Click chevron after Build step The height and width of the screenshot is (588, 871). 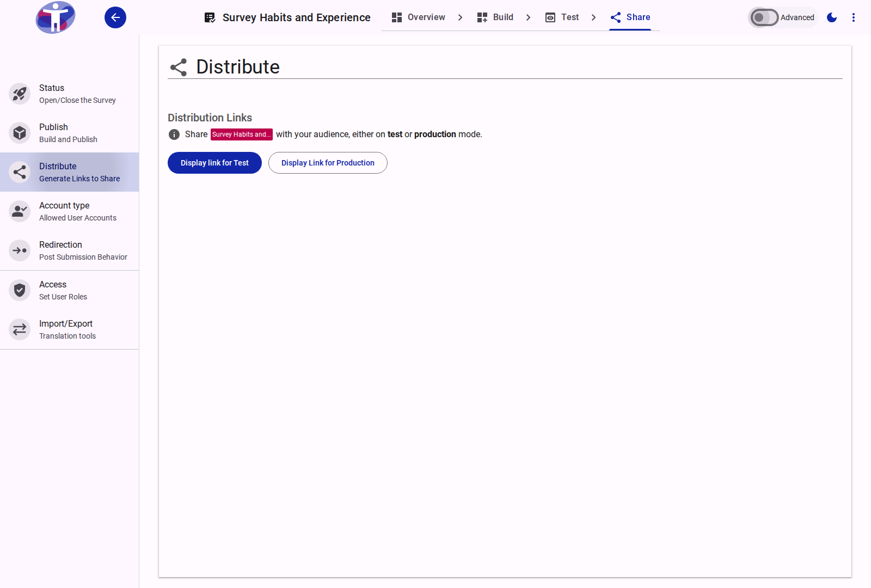click(x=528, y=17)
